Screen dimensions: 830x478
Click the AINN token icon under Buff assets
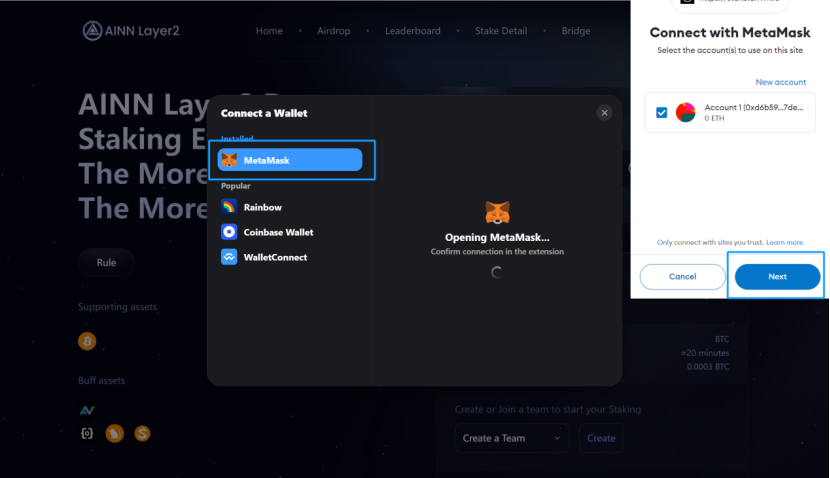pos(87,410)
